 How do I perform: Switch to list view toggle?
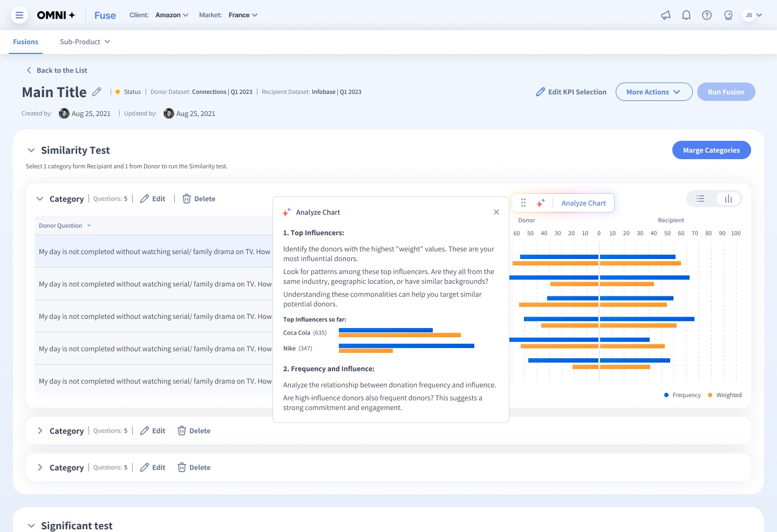[x=700, y=199]
